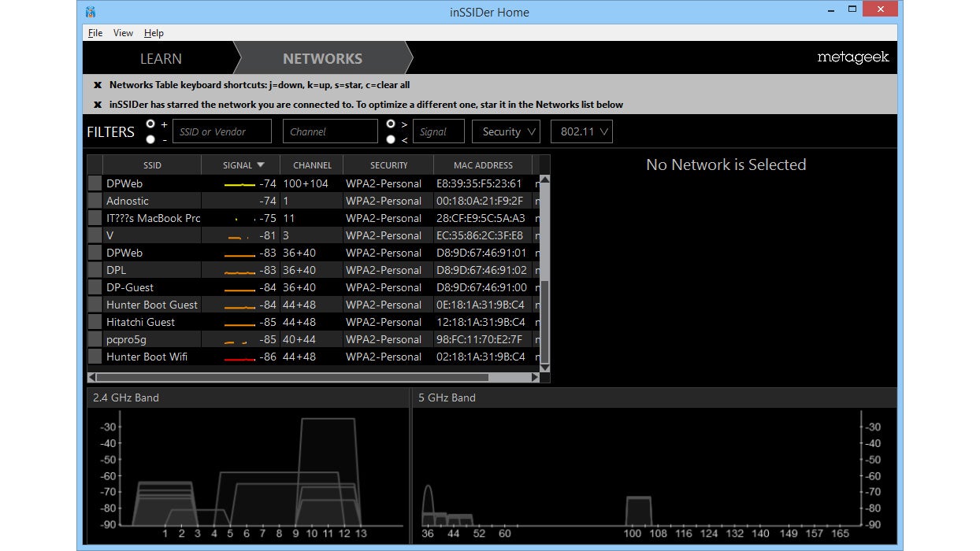Click the FILTERS label
The width and height of the screenshot is (980, 551).
click(110, 131)
